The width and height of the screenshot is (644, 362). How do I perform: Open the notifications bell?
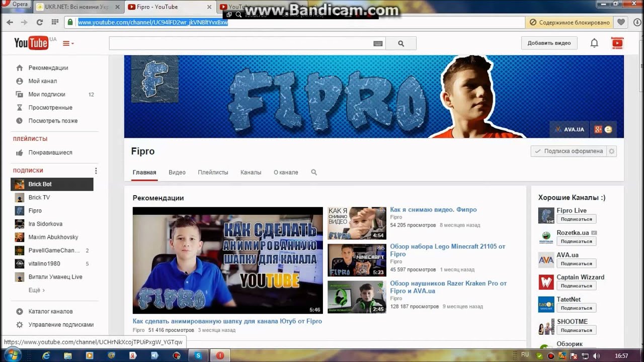tap(594, 43)
